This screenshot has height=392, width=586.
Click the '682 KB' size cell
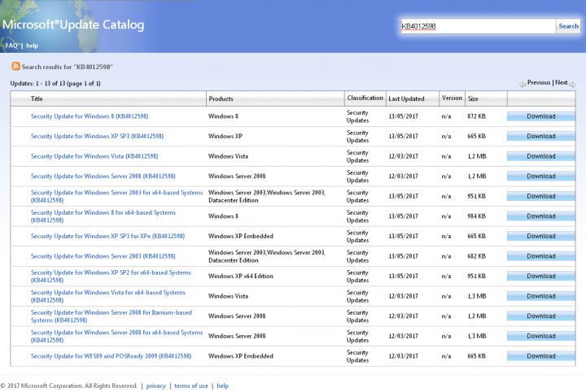pyautogui.click(x=476, y=256)
